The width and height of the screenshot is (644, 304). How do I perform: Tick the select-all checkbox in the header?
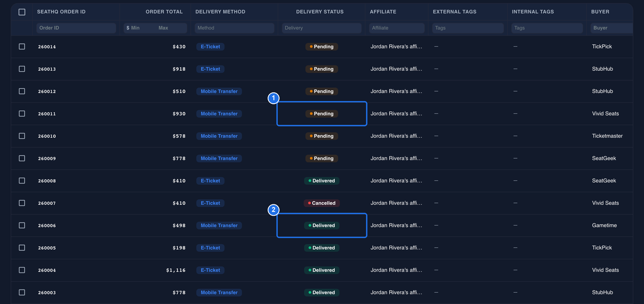click(22, 12)
